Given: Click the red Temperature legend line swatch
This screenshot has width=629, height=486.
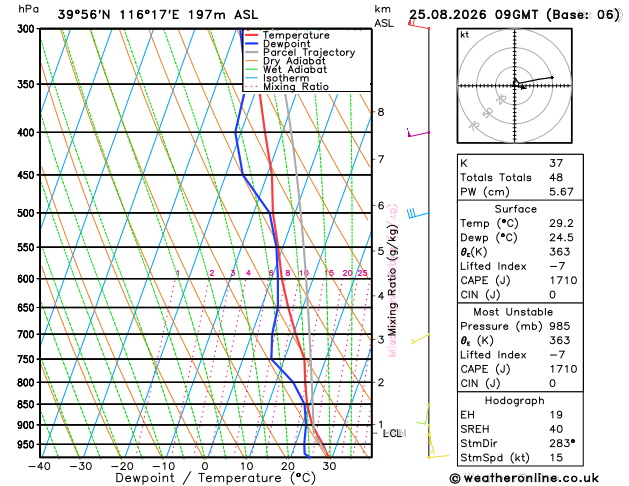Looking at the screenshot, I should 252,35.
